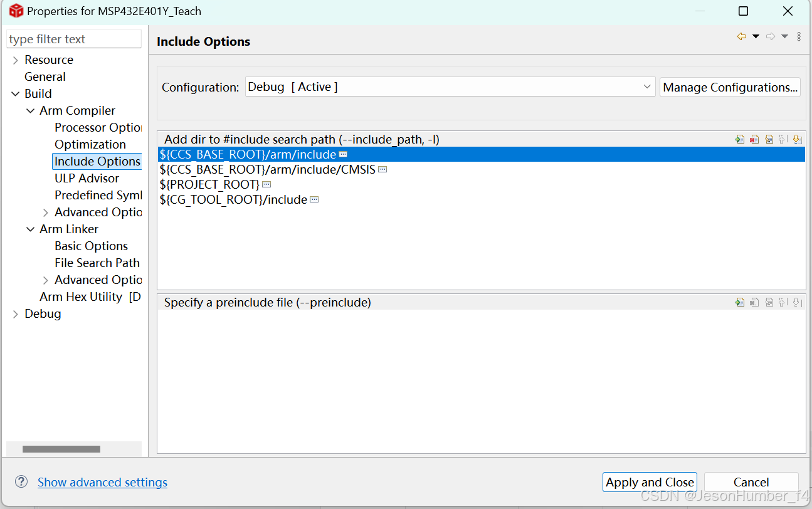The image size is (812, 509).
Task: Add a new directory to include search path
Action: click(x=740, y=139)
